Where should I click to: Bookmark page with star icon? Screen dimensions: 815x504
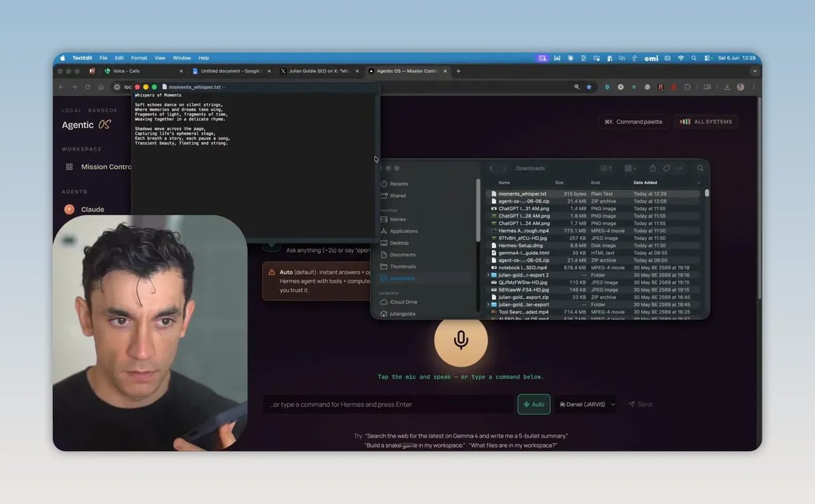click(x=589, y=87)
